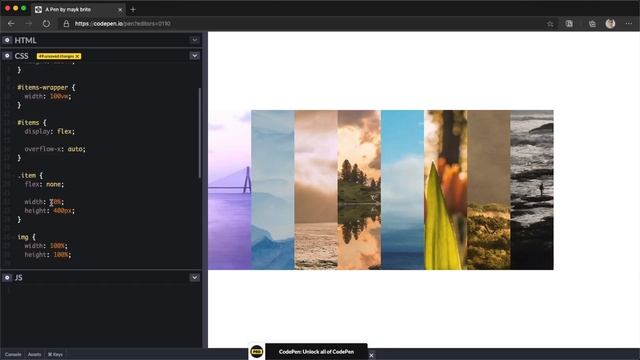Image resolution: width=640 pixels, height=360 pixels.
Task: Click the brown cloudy sea image
Action: tap(316, 190)
